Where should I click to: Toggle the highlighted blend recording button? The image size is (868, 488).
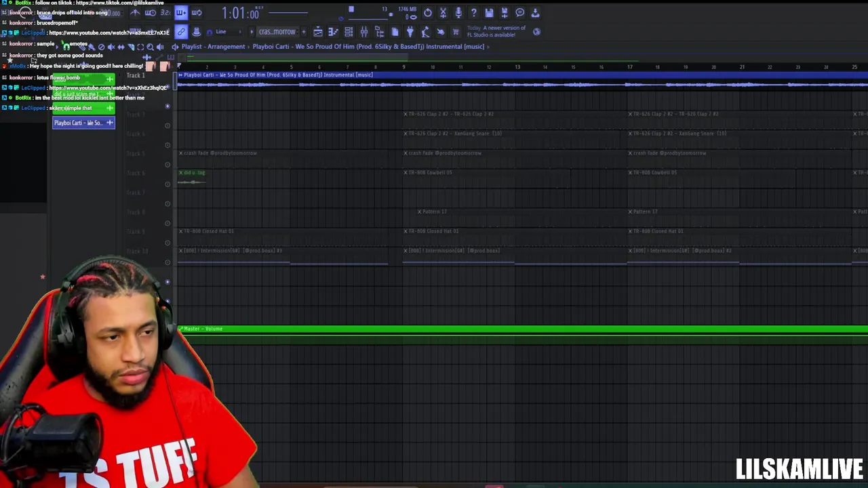pos(181,13)
